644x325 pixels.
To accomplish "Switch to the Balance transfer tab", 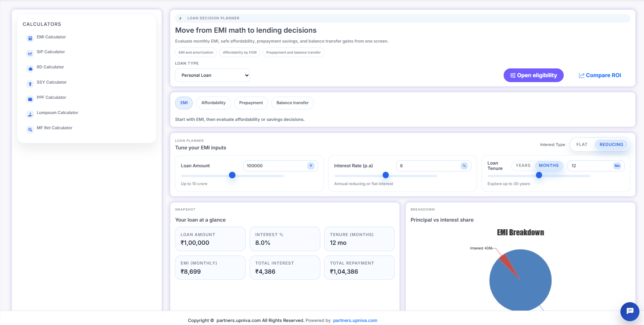I will click(293, 103).
